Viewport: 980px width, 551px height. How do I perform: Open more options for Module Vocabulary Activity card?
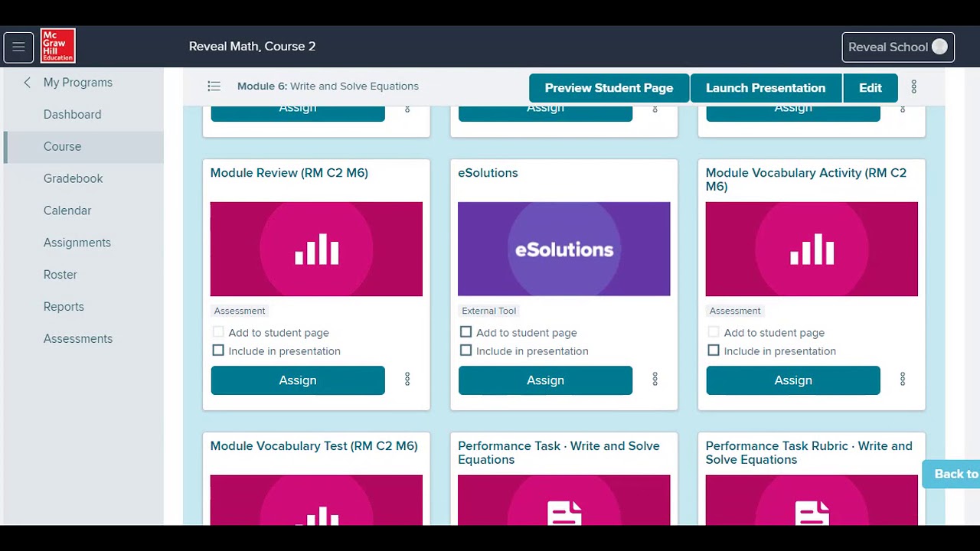point(903,379)
